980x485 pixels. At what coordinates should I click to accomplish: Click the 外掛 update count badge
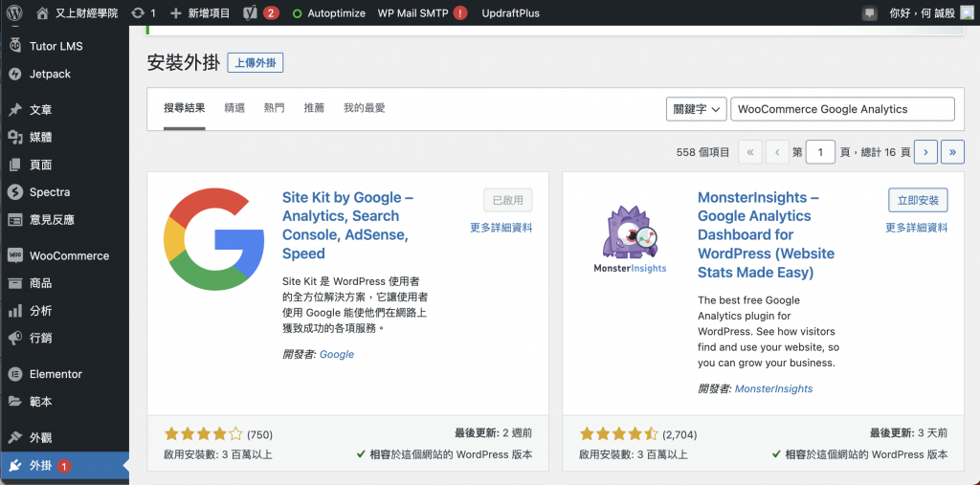pyautogui.click(x=64, y=466)
